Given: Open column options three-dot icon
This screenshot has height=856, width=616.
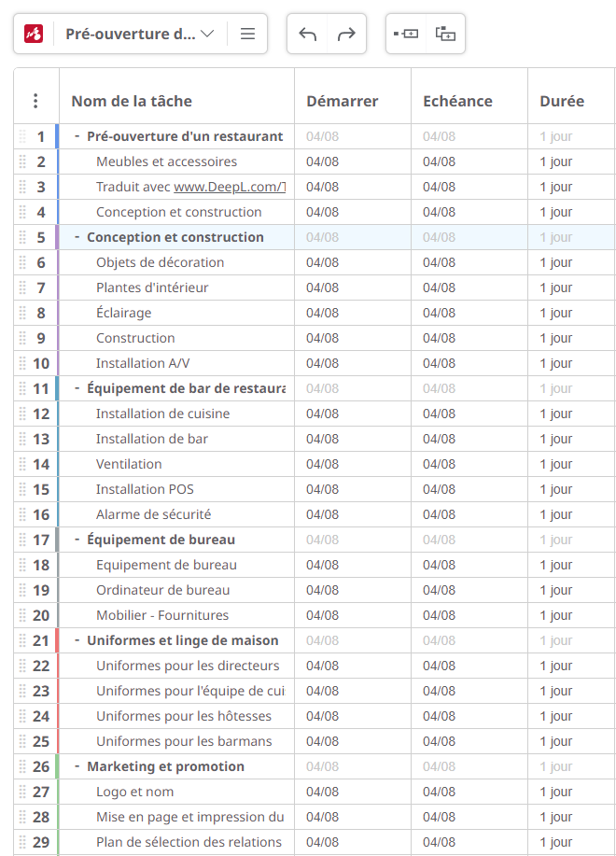Looking at the screenshot, I should [x=35, y=101].
